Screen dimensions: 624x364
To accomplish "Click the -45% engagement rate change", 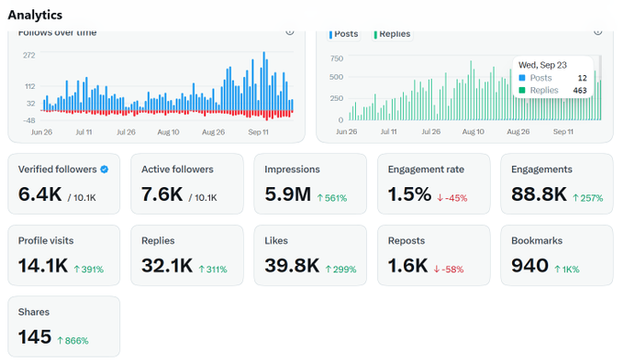I will tap(452, 198).
